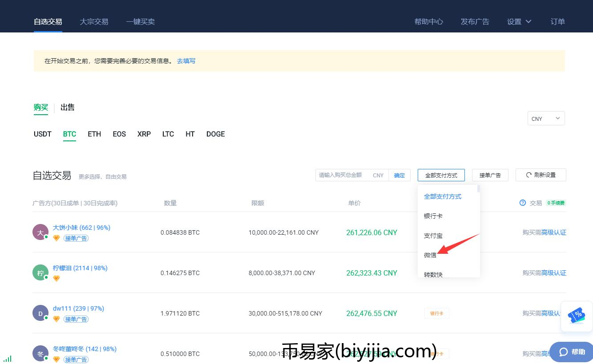The width and height of the screenshot is (593, 364).
Task: Click the price 262,323.43 CNY
Action: click(x=371, y=273)
